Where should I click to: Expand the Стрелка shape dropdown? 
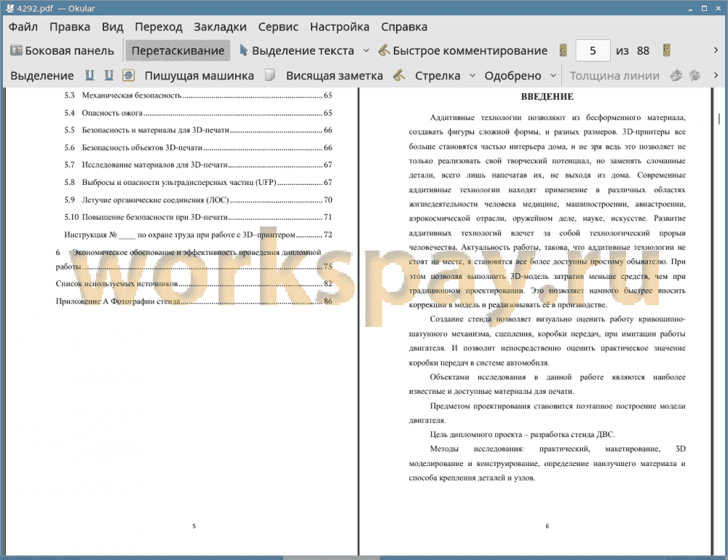(x=472, y=76)
